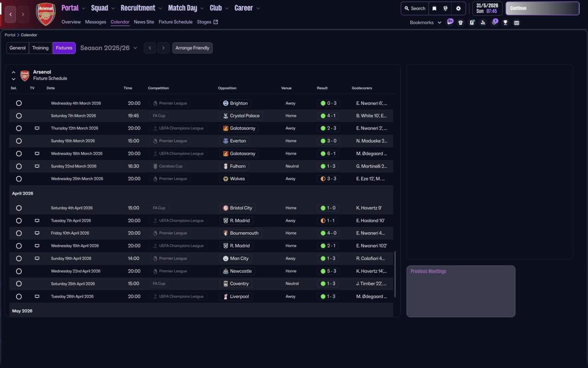Select the Brighton fixture radio button
588x368 pixels.
[x=19, y=103]
